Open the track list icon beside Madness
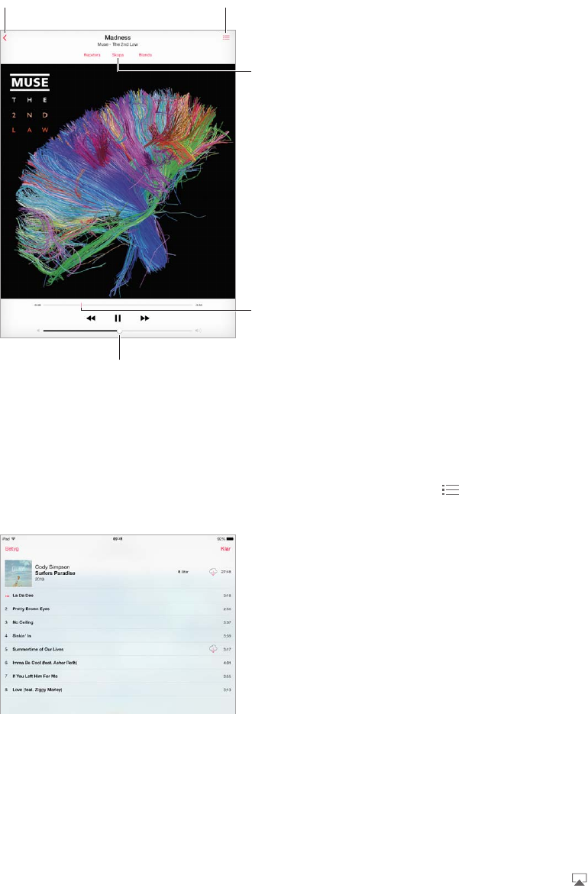588x888 pixels. pos(226,37)
